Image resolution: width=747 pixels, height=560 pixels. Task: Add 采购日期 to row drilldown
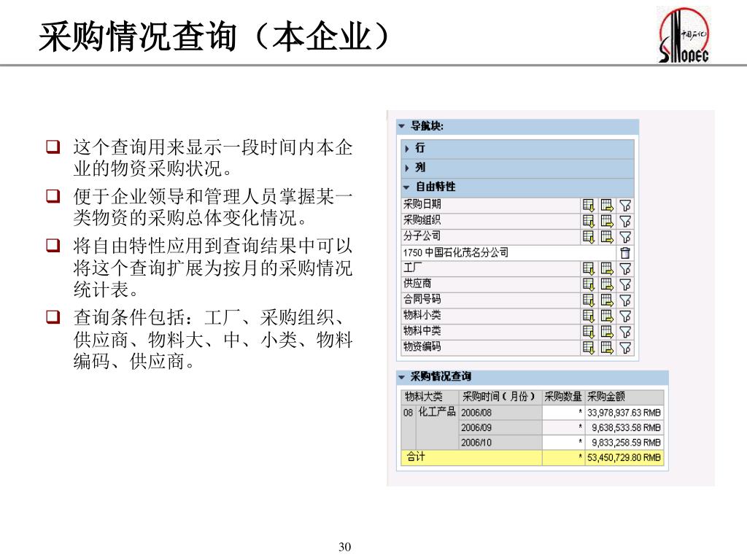tap(589, 205)
